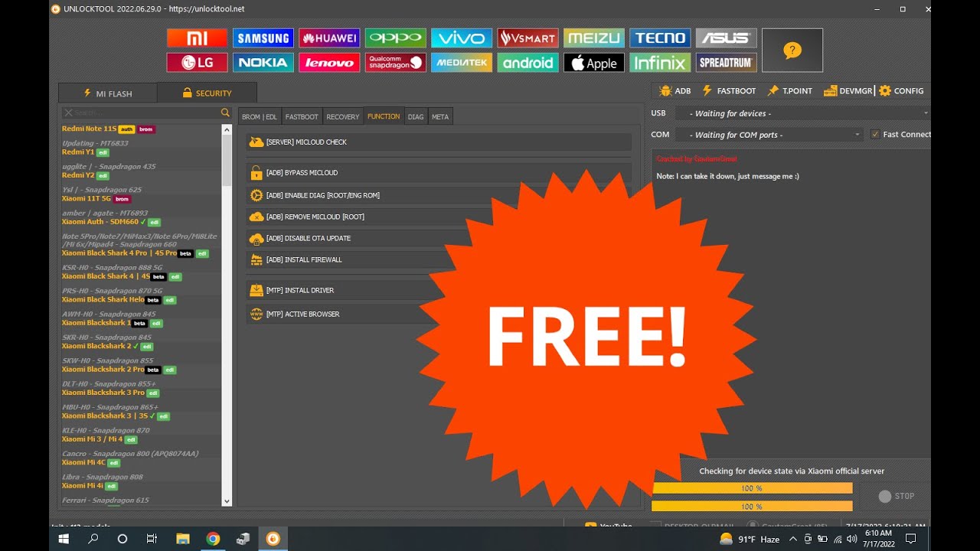Select Xiaomi 11T 5G model
The image size is (980, 551).
[87, 198]
